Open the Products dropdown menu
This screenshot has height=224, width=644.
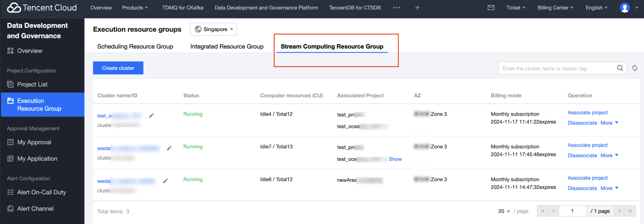point(135,8)
